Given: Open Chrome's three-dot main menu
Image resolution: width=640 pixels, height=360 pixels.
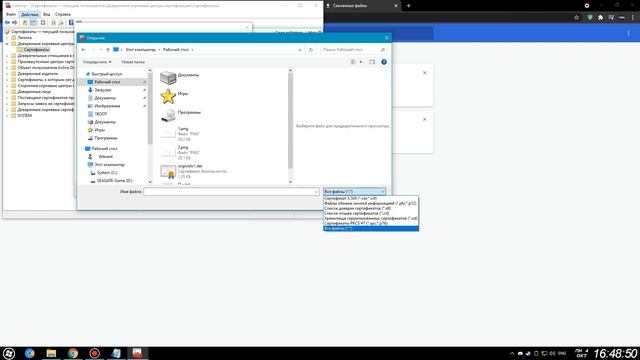Looking at the screenshot, I should pos(633,18).
